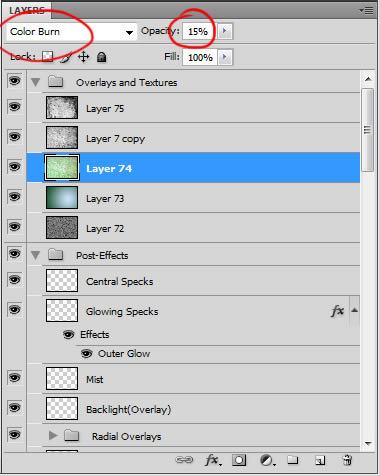380x476 pixels.
Task: Delete layer with trash icon
Action: point(347,460)
